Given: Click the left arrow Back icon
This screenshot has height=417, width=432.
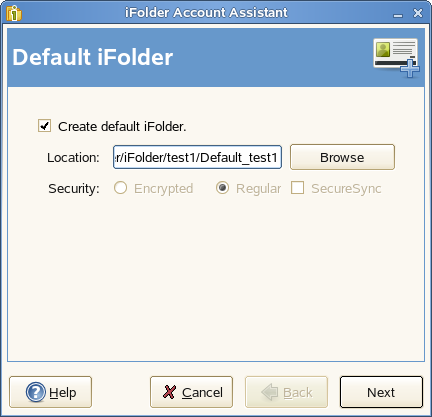Looking at the screenshot, I should tap(270, 392).
